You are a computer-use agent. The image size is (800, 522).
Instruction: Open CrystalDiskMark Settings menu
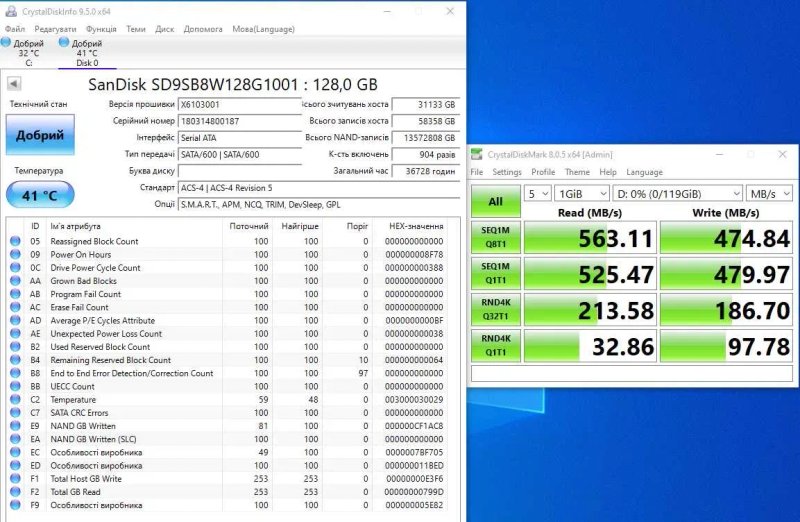(x=507, y=172)
